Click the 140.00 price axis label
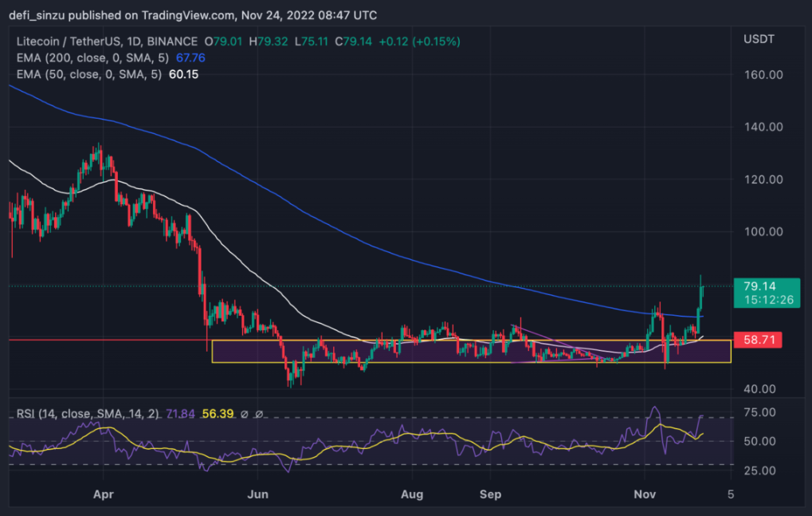This screenshot has height=516, width=812. (x=763, y=128)
